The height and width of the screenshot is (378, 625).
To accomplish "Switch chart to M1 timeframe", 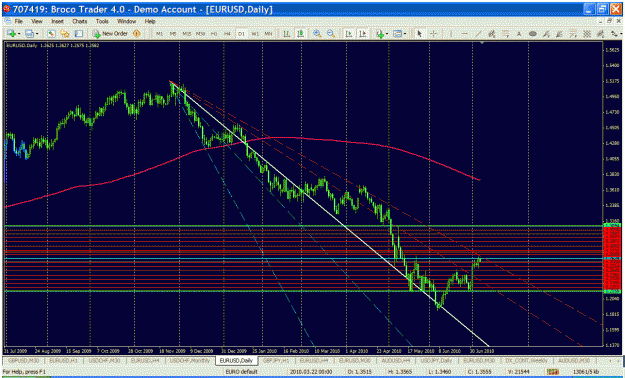I will (x=159, y=34).
